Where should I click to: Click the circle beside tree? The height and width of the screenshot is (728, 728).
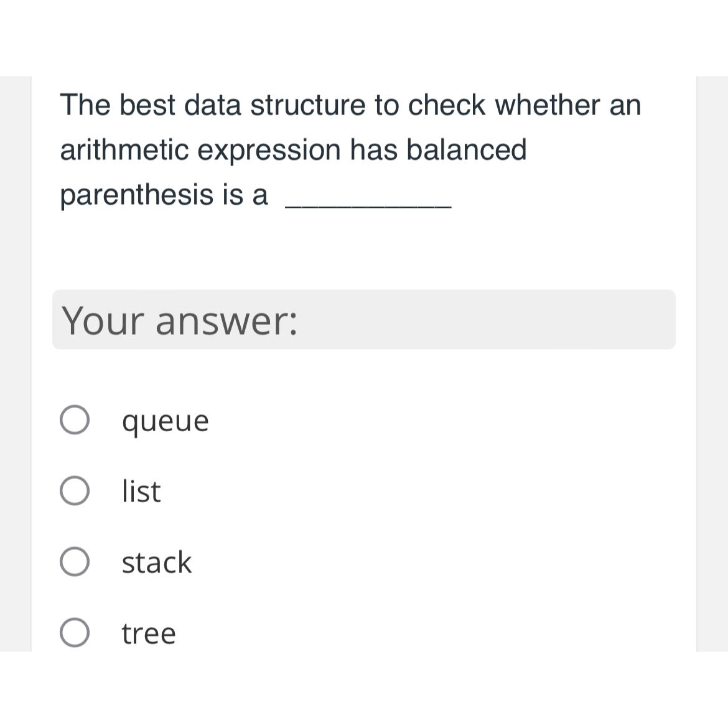[x=75, y=633]
